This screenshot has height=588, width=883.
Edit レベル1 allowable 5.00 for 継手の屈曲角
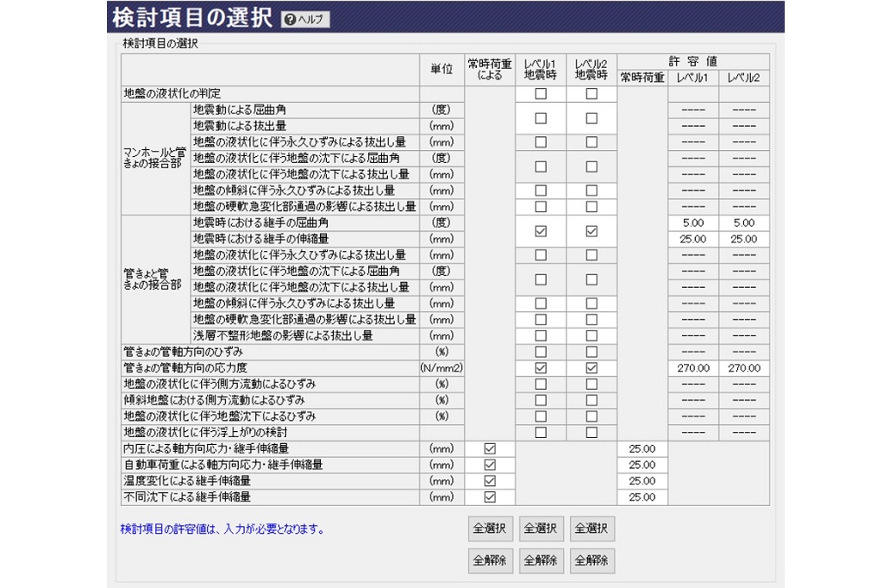pyautogui.click(x=693, y=223)
